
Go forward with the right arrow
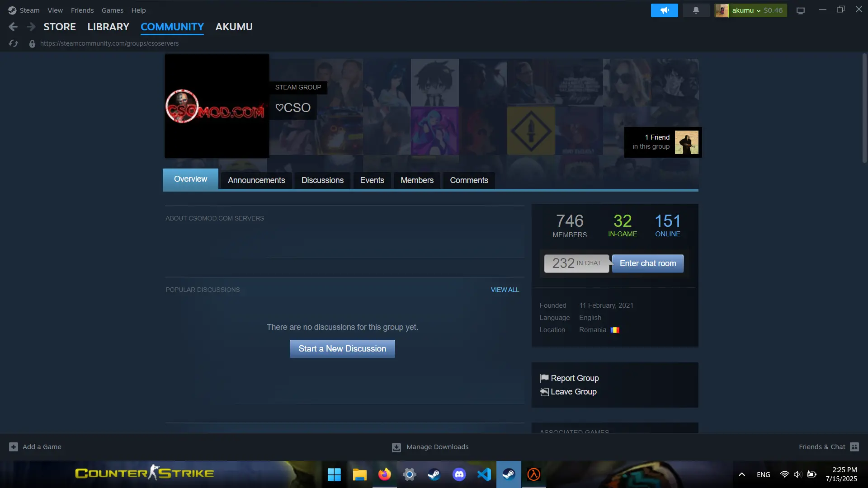point(31,27)
